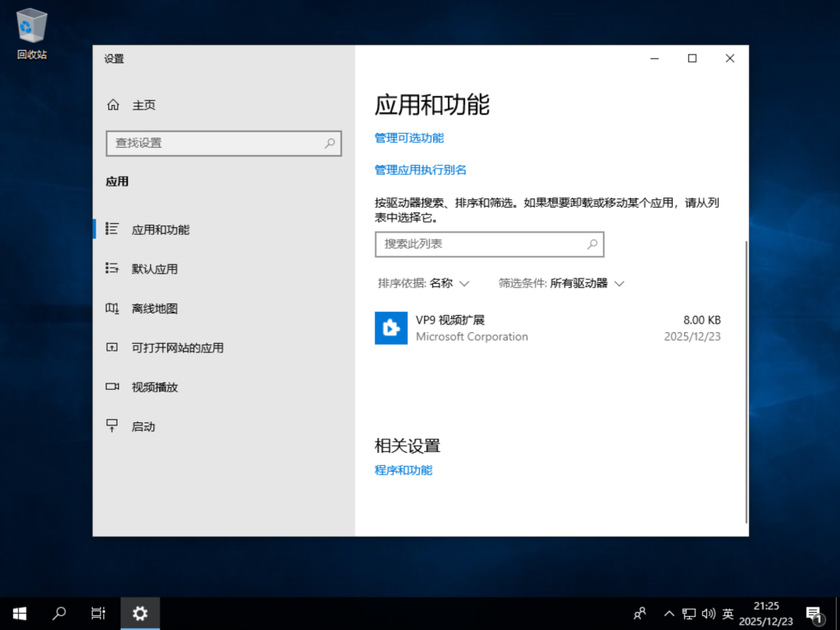Select the 默认应用 sidebar icon
This screenshot has height=630, width=840.
[112, 268]
